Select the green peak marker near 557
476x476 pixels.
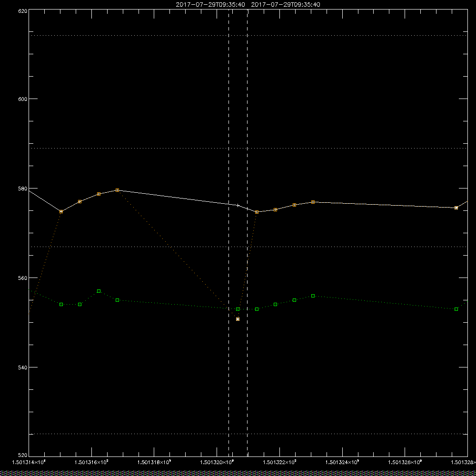click(x=99, y=291)
